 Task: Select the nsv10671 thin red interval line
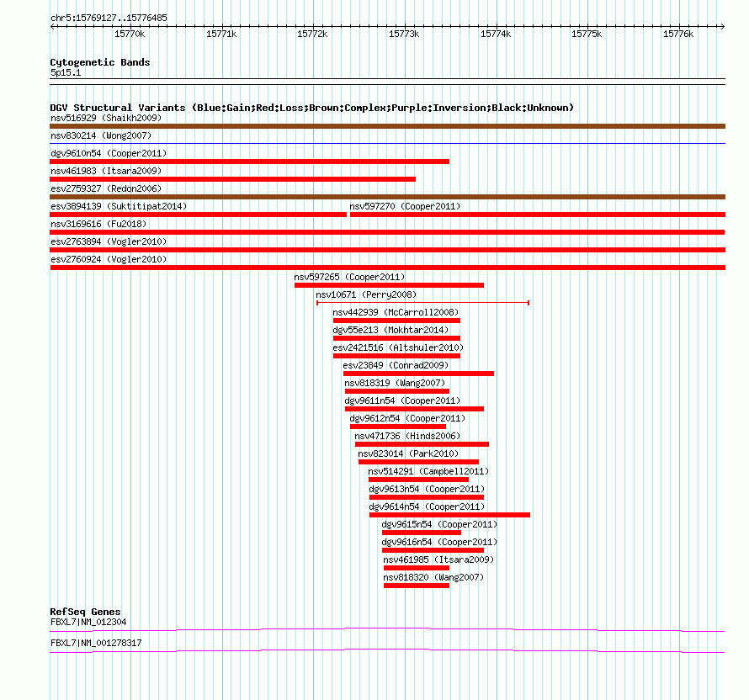click(422, 303)
